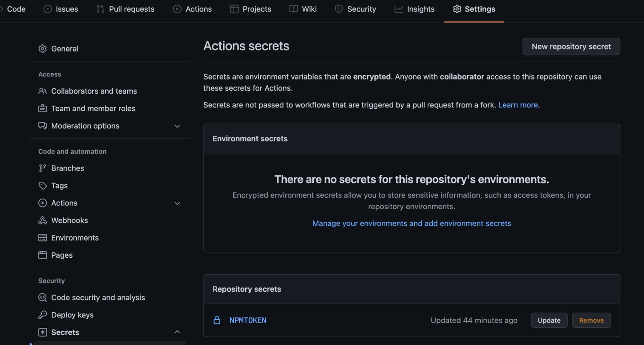Click the Deploy keys key icon
The width and height of the screenshot is (644, 345).
click(43, 315)
